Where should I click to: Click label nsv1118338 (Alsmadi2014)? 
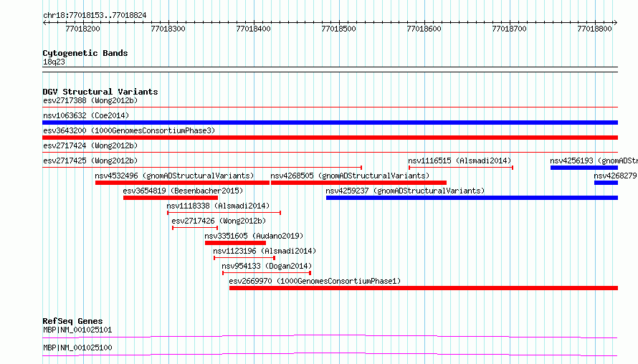[x=218, y=206]
